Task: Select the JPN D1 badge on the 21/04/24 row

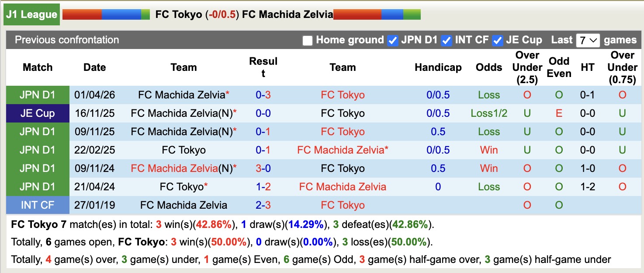Action: (37, 186)
